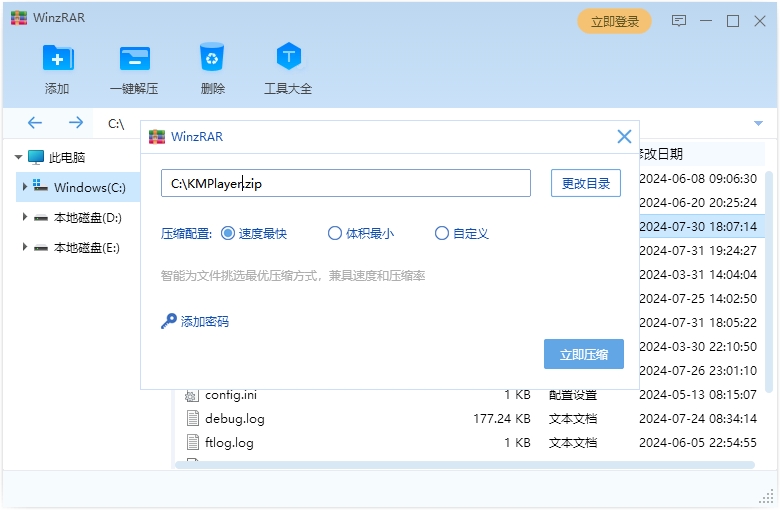Click the key icon beside 添加密码

pyautogui.click(x=168, y=321)
